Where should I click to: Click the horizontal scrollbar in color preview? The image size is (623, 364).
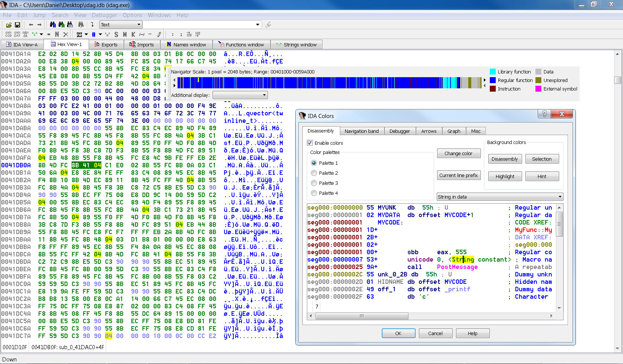click(x=361, y=316)
